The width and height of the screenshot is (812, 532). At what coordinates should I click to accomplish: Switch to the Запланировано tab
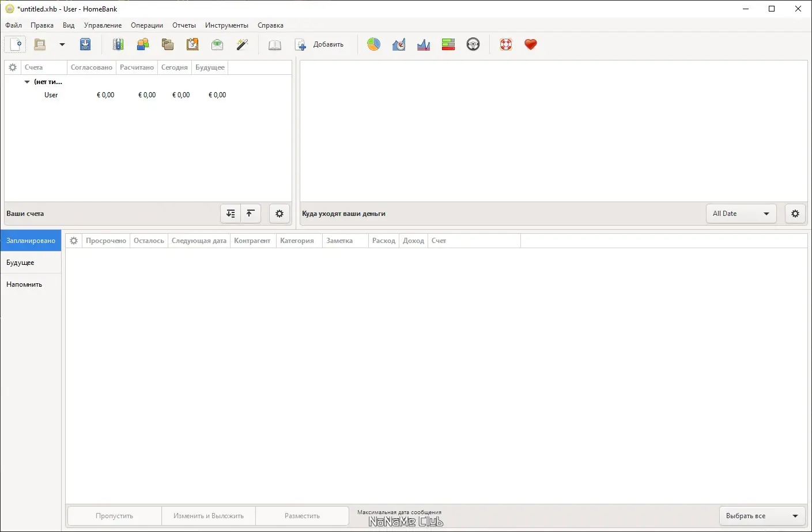click(x=31, y=241)
